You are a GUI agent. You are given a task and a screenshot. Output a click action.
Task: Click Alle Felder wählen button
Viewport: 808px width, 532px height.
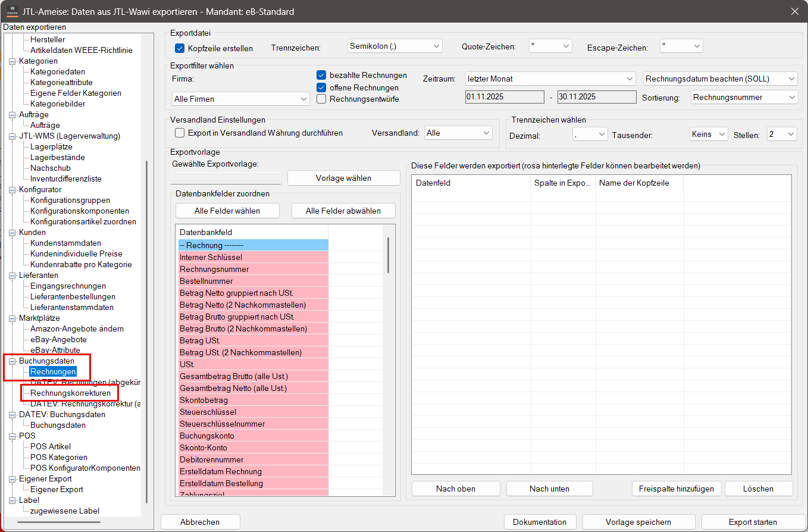click(227, 211)
